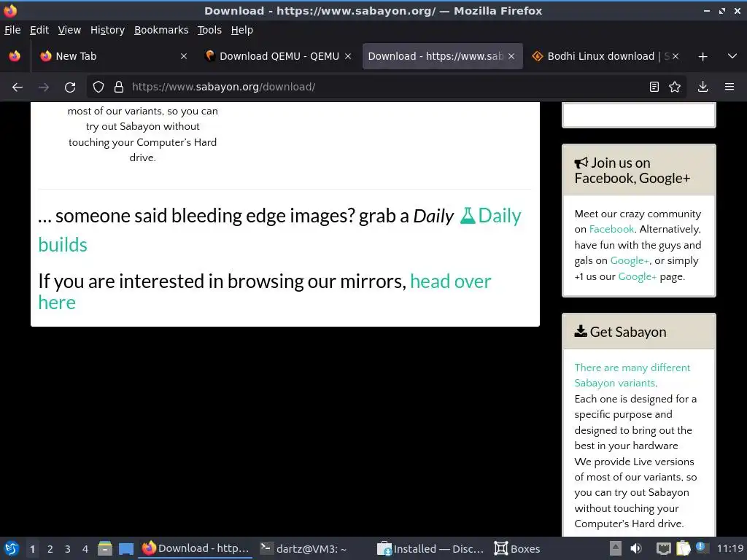This screenshot has width=747, height=560.
Task: Click the forward navigation arrow
Action: coord(44,87)
